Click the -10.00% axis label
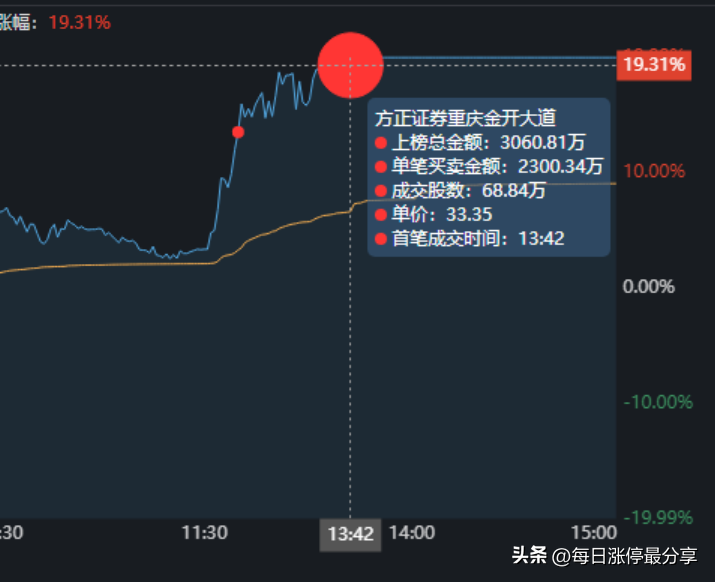This screenshot has width=715, height=582. [x=658, y=402]
